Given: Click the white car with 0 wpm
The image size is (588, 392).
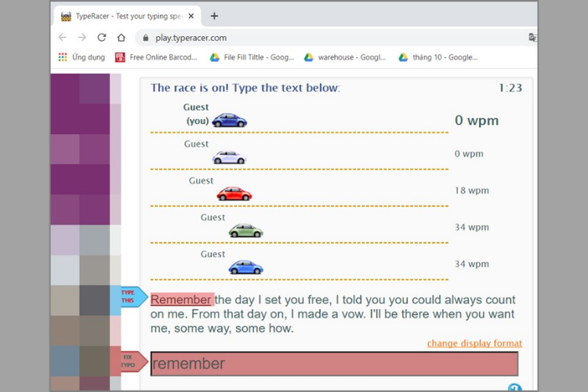Looking at the screenshot, I should (229, 157).
